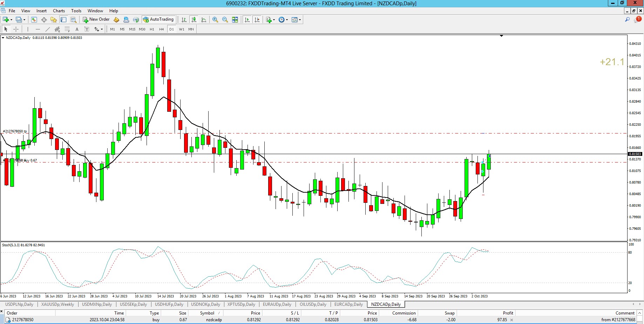Switch timeframe to W1
Viewport: 644px width, 324px height.
[182, 29]
